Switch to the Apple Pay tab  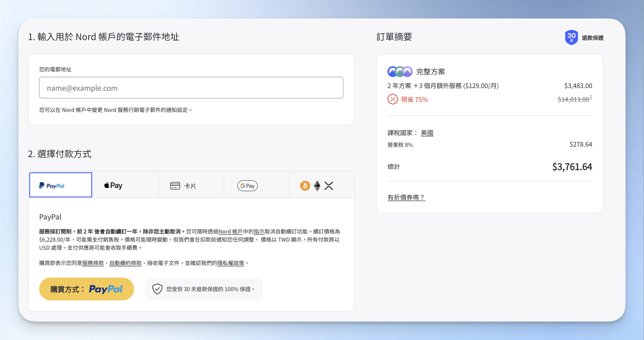click(126, 185)
